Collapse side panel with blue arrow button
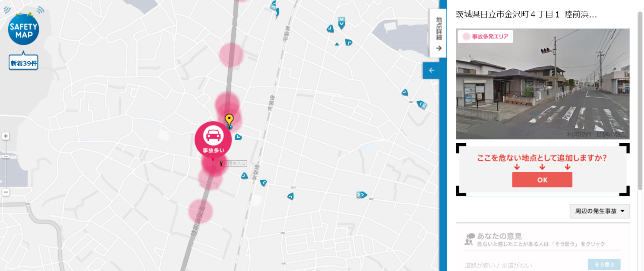The height and width of the screenshot is (271, 644). 431,70
